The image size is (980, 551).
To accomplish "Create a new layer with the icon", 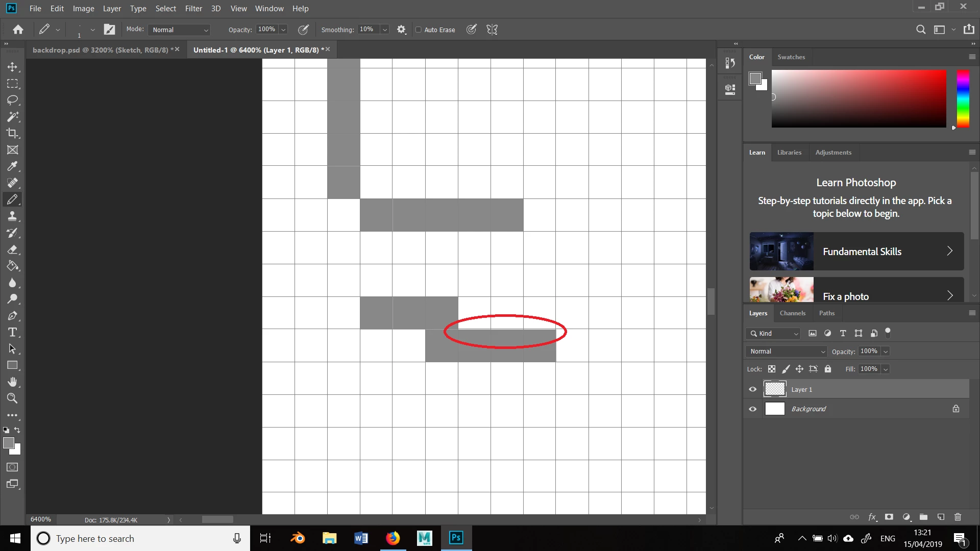I will (x=941, y=517).
